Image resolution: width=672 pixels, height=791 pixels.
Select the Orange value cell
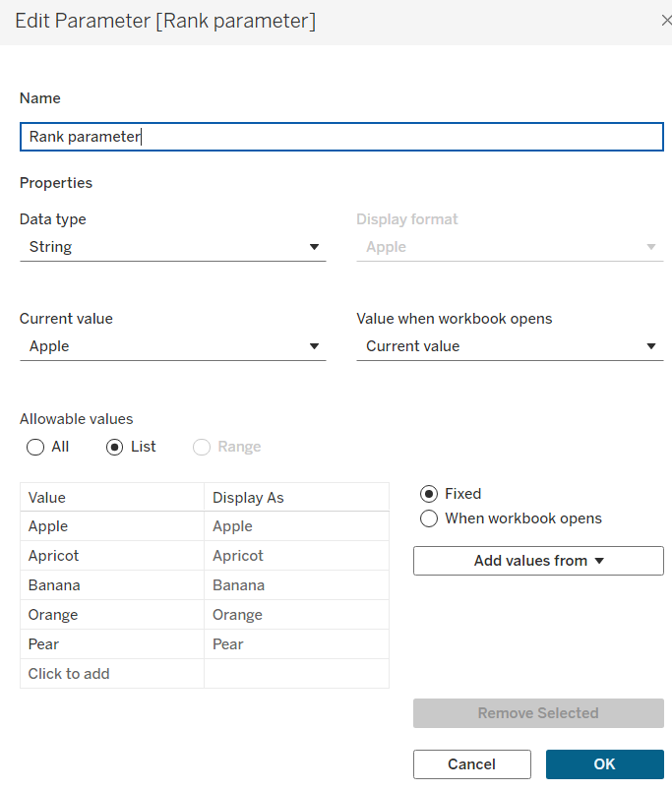click(111, 615)
